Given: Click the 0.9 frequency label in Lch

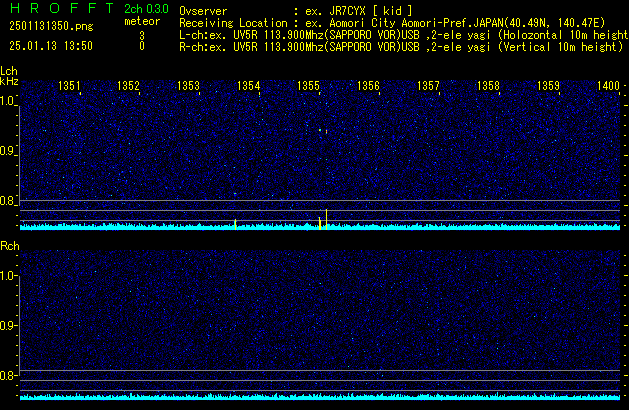Looking at the screenshot, I should [7, 151].
